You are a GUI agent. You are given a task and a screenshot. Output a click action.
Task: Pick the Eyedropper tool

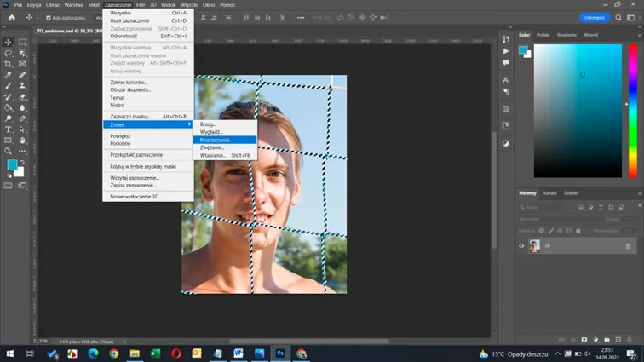click(x=9, y=75)
